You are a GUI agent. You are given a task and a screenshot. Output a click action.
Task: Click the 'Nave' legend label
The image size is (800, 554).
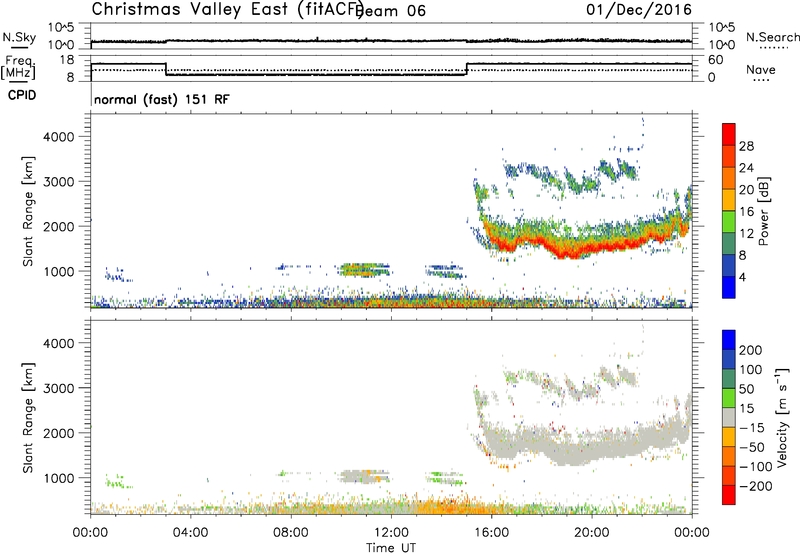761,69
